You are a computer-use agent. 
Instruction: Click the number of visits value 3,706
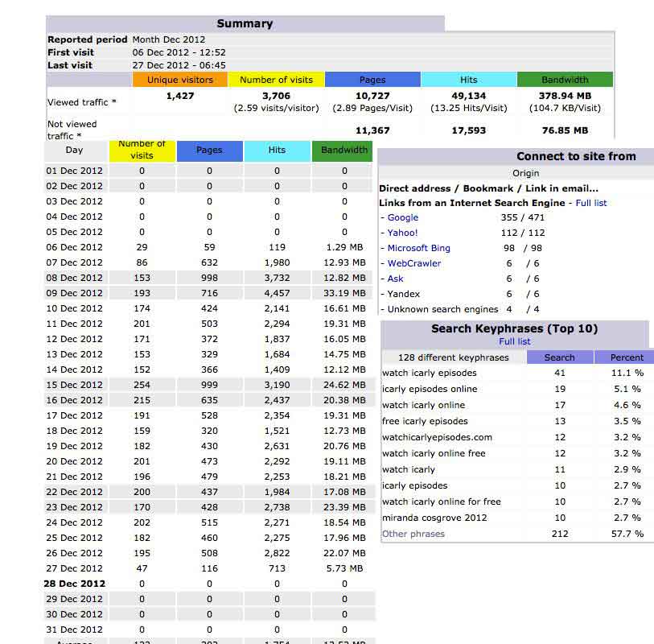coord(276,96)
